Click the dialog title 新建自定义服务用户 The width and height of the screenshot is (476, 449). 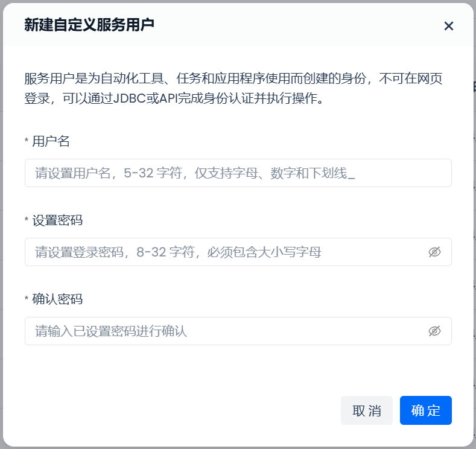89,25
